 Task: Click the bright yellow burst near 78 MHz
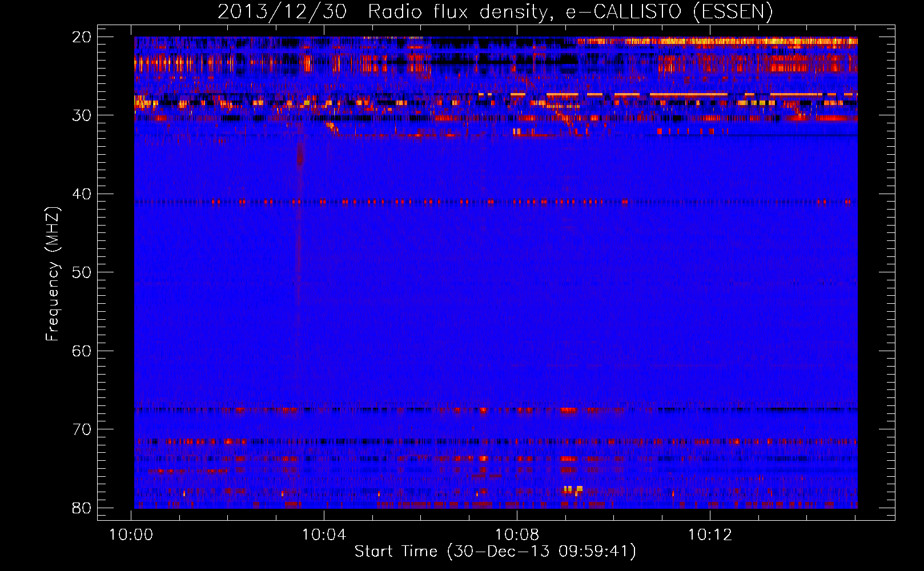(573, 490)
